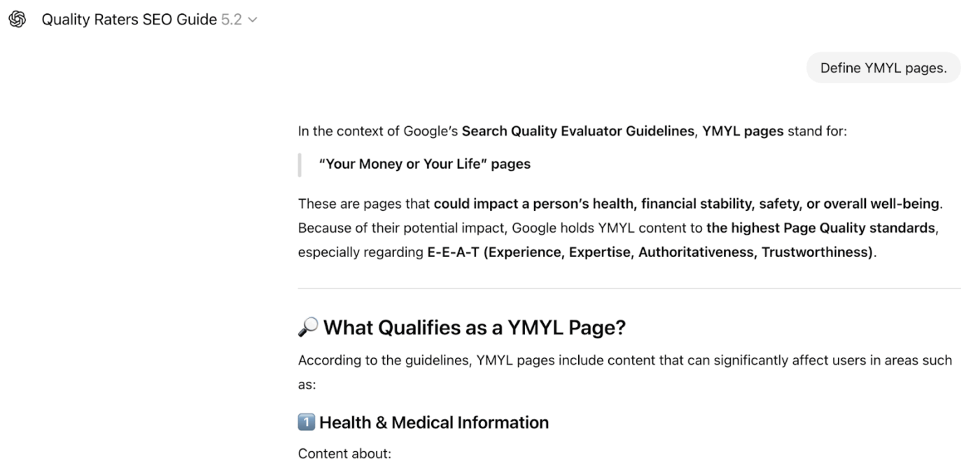Select the magnifying glass emoji icon in heading
Image resolution: width=980 pixels, height=461 pixels.
coord(308,326)
